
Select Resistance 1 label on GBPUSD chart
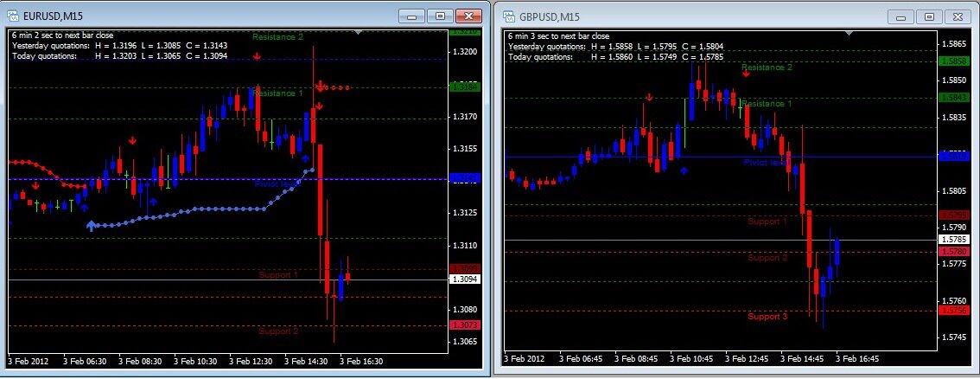click(767, 103)
